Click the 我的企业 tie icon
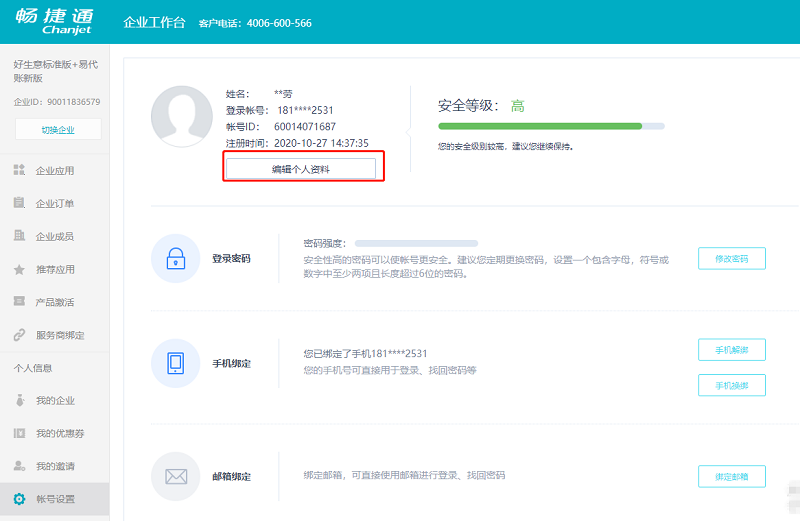 tap(19, 400)
